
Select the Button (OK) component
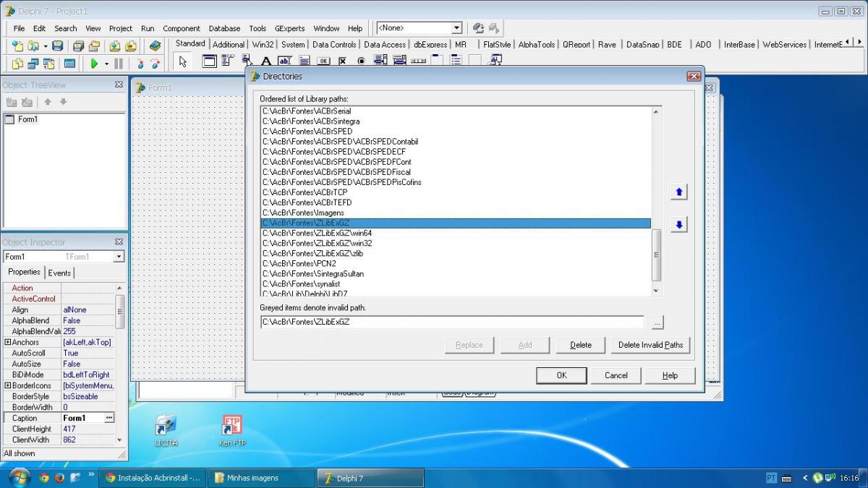coord(323,61)
